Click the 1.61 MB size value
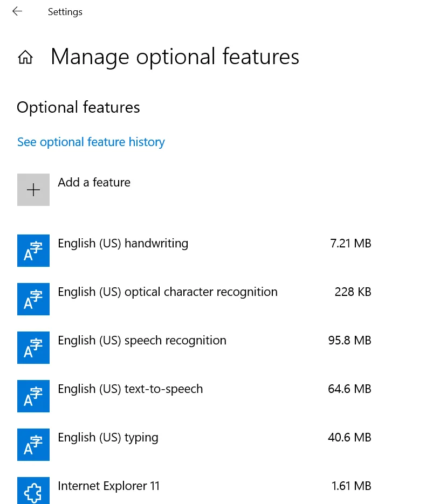Image resolution: width=426 pixels, height=504 pixels. pyautogui.click(x=352, y=486)
